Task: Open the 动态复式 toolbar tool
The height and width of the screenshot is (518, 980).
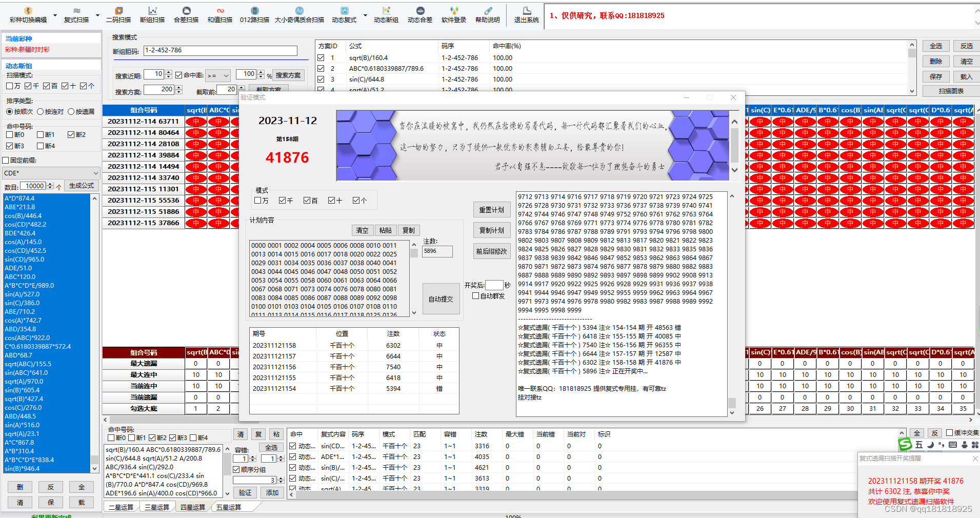Action: click(344, 15)
